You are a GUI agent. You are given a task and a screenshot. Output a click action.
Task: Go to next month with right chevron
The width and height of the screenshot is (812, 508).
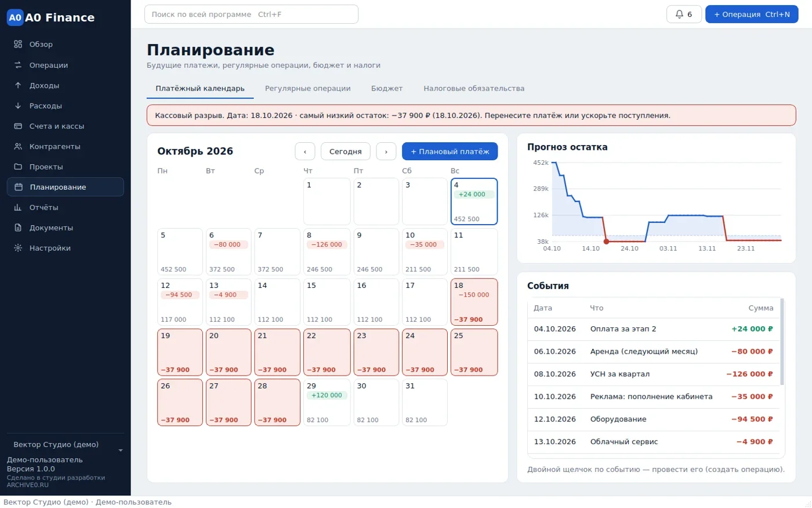(386, 151)
